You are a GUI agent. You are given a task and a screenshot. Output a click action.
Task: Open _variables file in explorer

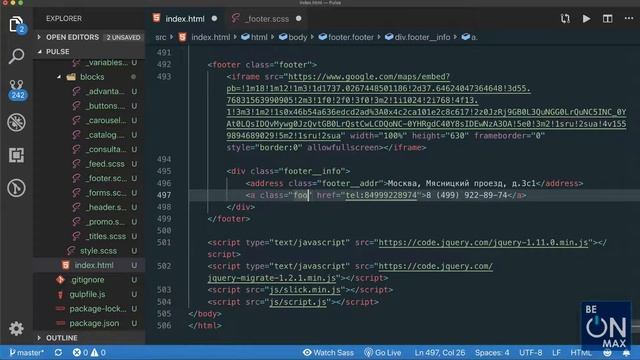[107, 62]
